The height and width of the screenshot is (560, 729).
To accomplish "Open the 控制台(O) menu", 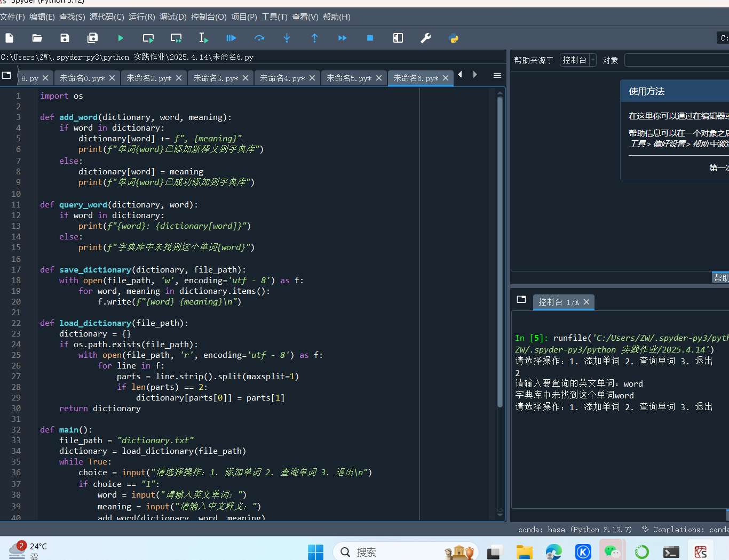I will coord(209,17).
